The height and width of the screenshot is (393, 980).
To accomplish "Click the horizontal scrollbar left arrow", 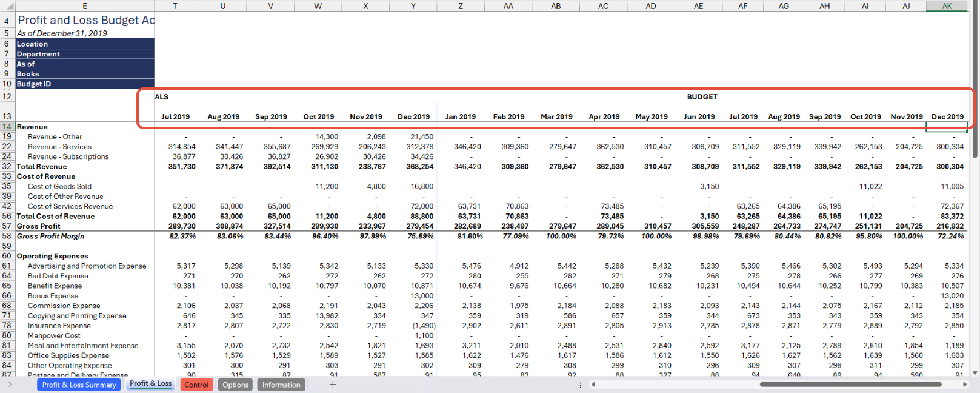I will click(593, 385).
